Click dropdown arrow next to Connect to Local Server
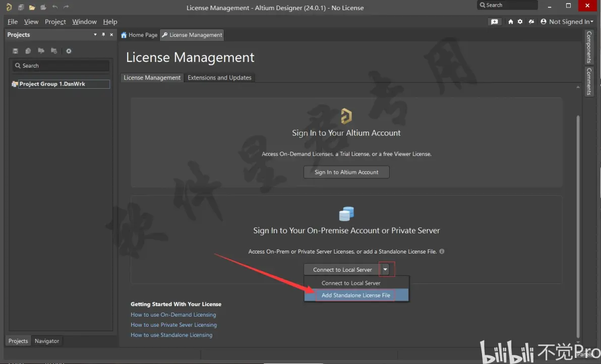The width and height of the screenshot is (601, 364). click(x=385, y=269)
